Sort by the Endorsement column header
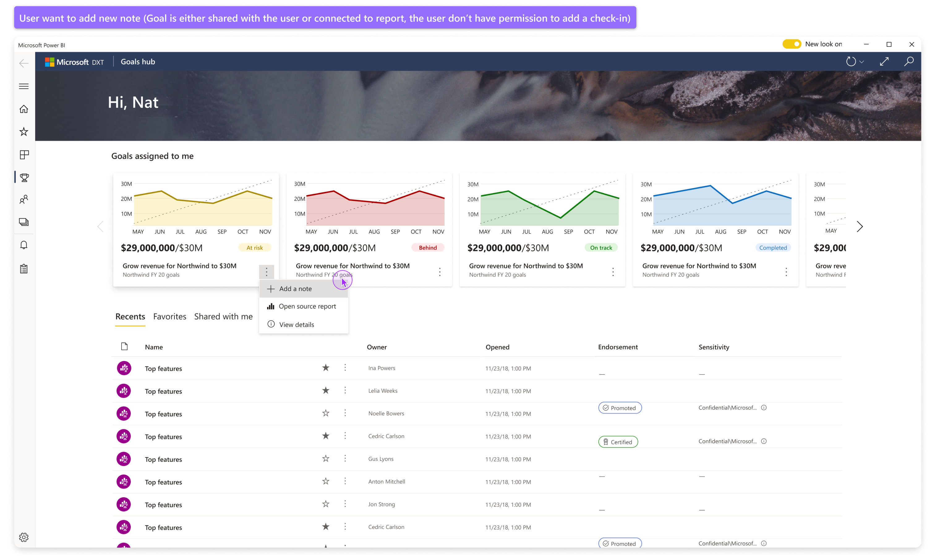 618,347
